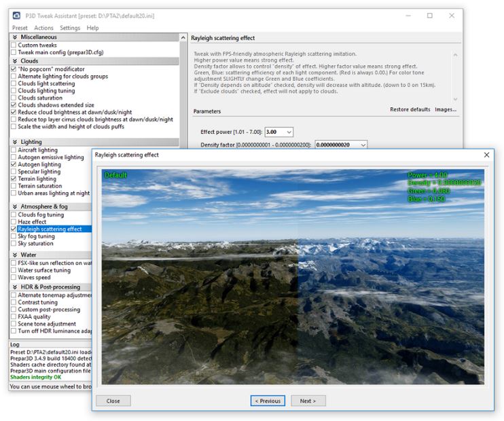Screen dimensions: 504x421
Task: Uncheck Terrain lighting
Action: click(14, 179)
